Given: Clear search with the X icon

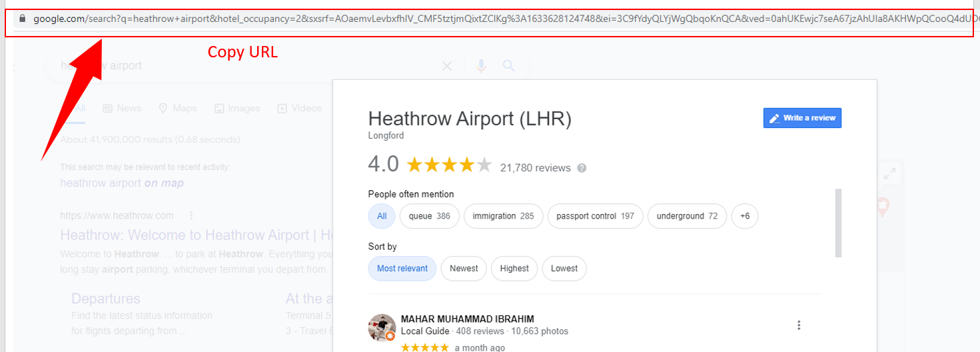Looking at the screenshot, I should [447, 66].
